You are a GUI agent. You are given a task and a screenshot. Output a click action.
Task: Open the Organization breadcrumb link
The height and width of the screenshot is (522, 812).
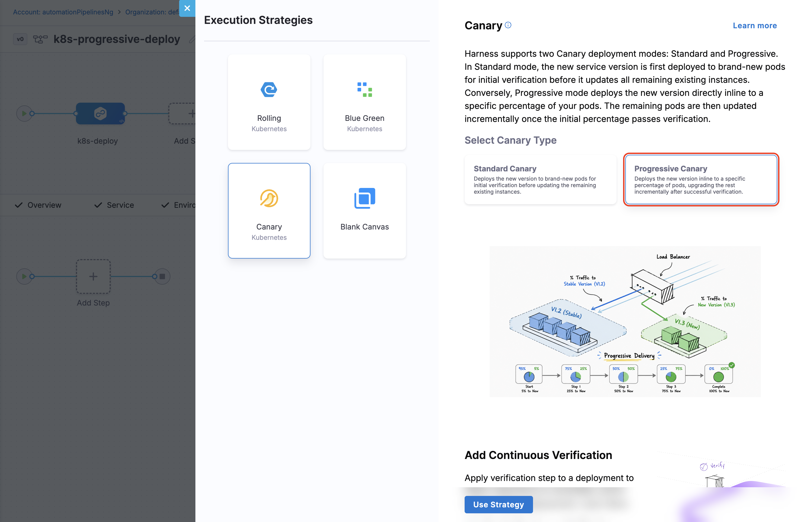[x=152, y=12]
